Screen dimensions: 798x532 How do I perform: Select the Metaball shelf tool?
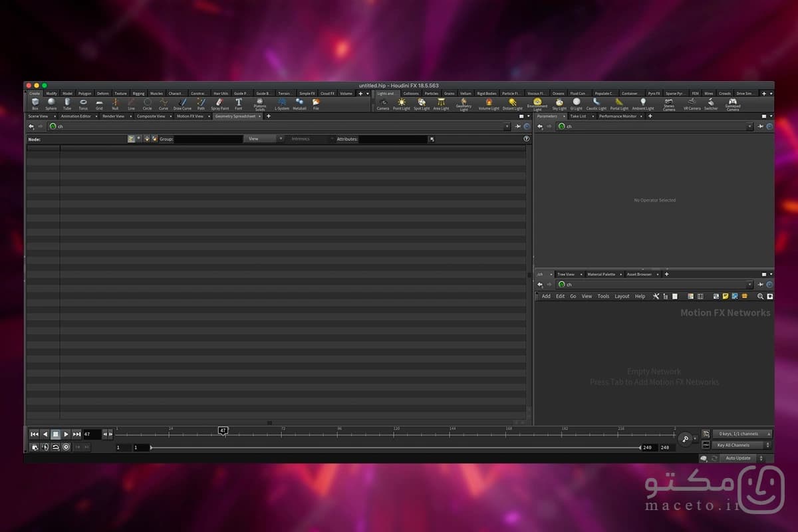pyautogui.click(x=299, y=104)
